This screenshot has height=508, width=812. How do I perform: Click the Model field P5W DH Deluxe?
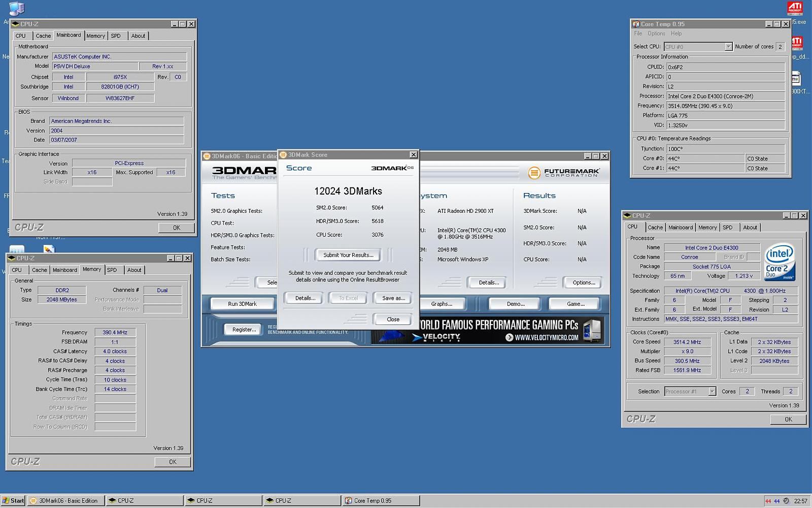95,66
